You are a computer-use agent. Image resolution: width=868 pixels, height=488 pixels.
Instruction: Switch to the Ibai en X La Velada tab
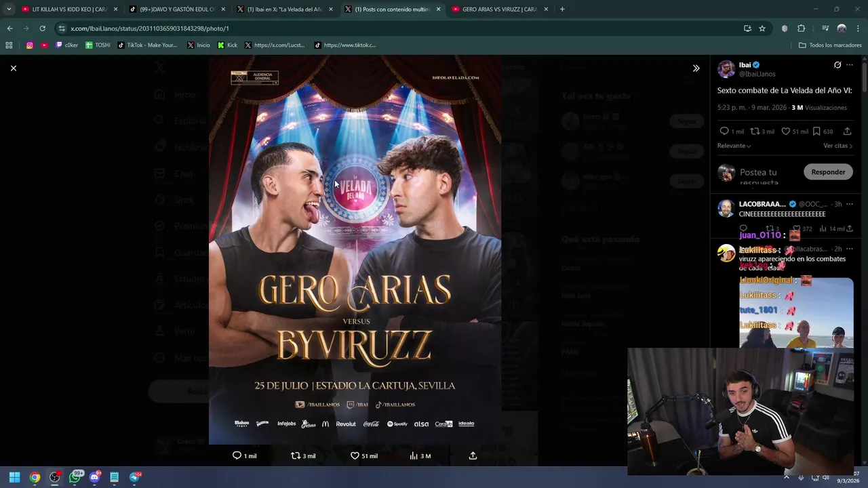pyautogui.click(x=285, y=9)
